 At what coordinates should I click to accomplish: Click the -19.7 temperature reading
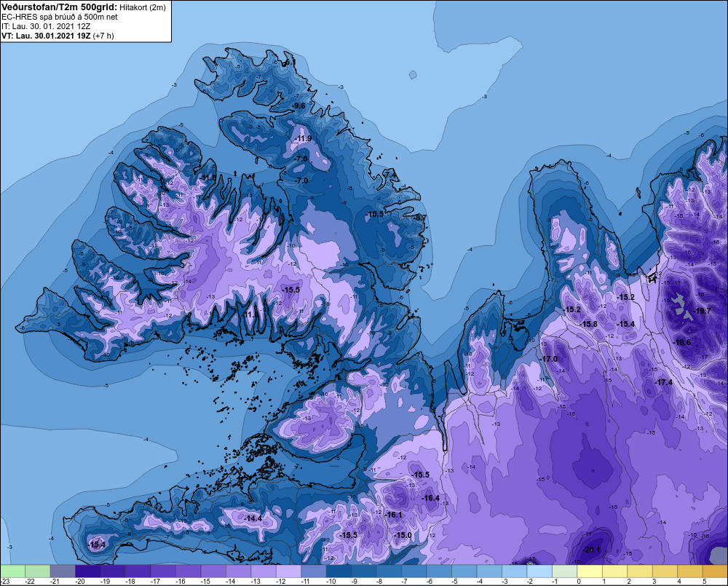pos(702,311)
